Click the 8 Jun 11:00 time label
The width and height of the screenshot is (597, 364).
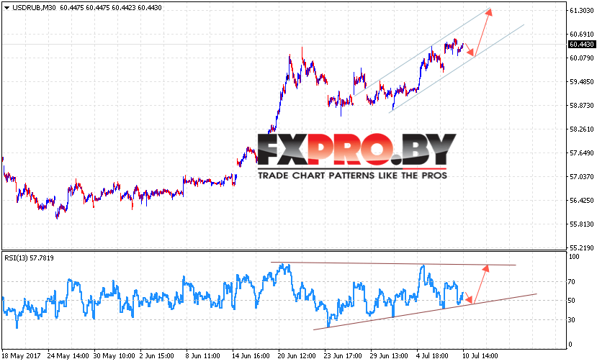pos(202,356)
